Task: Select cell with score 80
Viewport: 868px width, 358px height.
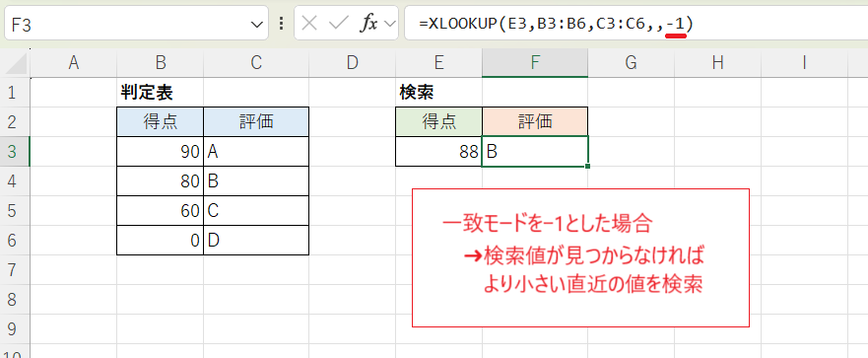Action: click(x=160, y=180)
